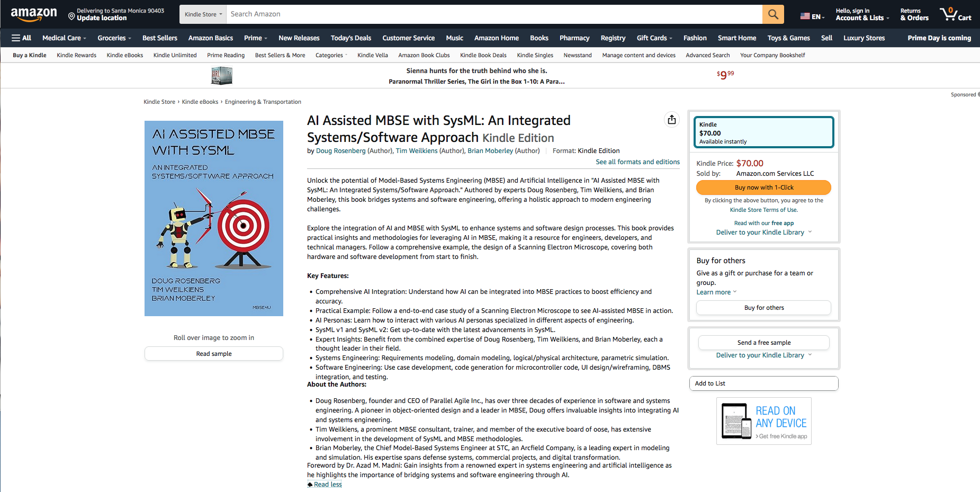Go to New Releases
The width and height of the screenshot is (980, 492).
299,38
